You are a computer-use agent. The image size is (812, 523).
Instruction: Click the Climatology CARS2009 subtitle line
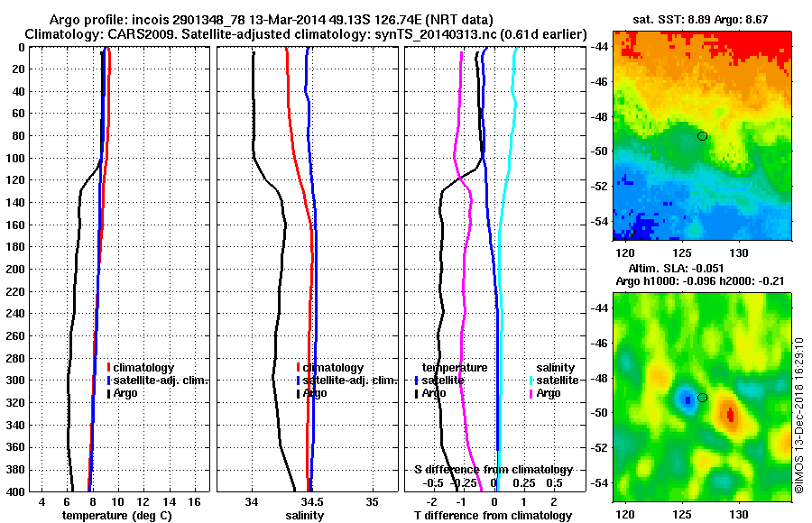pos(306,34)
